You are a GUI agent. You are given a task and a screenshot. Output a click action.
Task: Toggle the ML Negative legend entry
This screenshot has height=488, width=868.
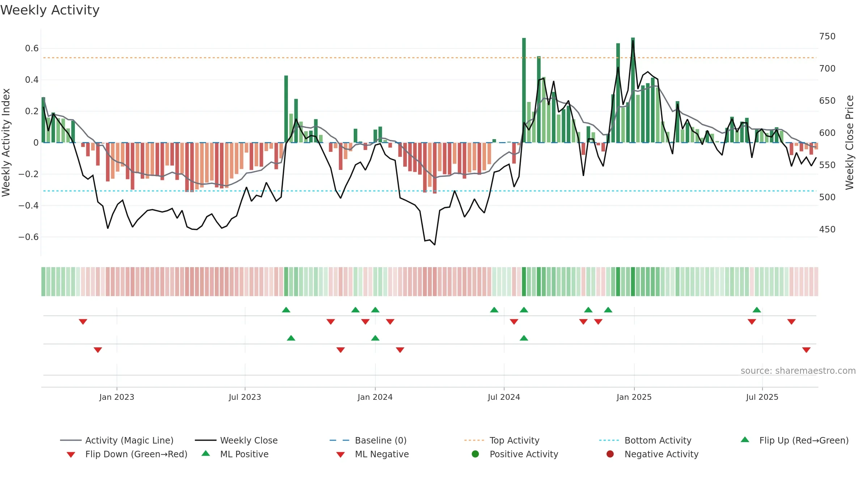(x=373, y=454)
